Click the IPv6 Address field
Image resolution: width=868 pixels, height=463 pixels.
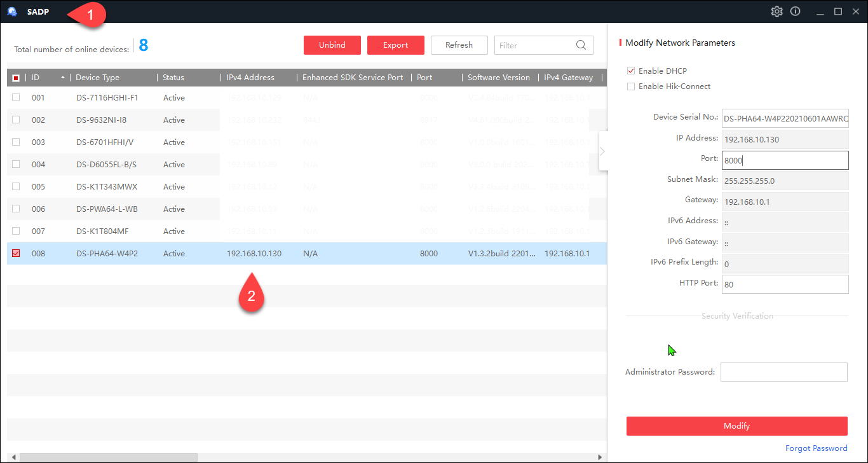pos(785,222)
